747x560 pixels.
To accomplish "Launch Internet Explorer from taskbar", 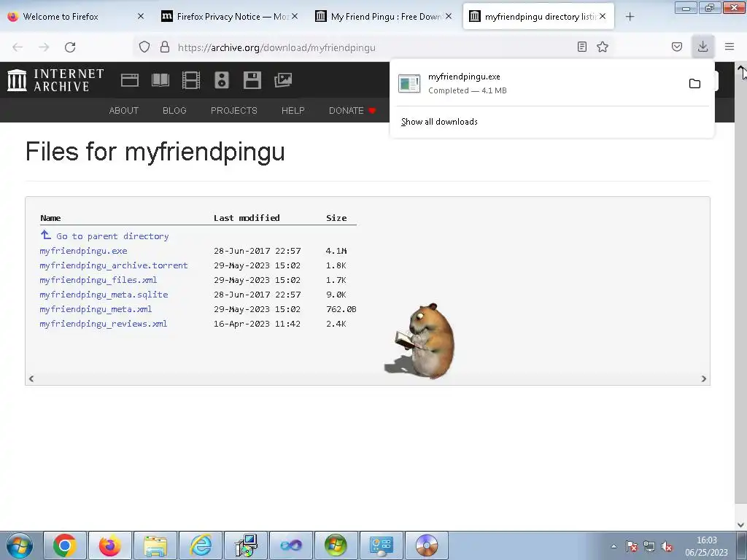I will pos(201,545).
